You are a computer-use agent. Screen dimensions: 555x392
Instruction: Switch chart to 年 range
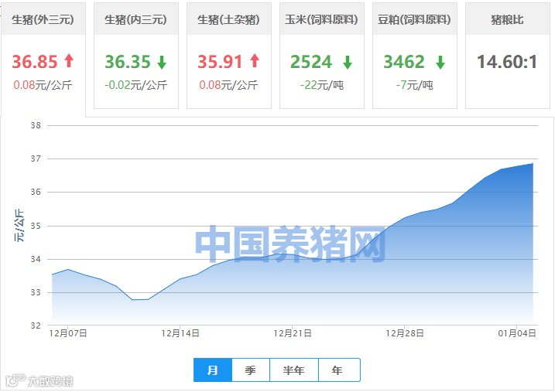pos(339,370)
